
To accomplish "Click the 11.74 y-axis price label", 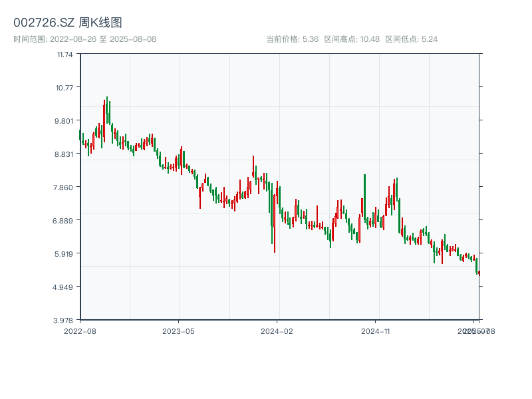I will pyautogui.click(x=65, y=55).
